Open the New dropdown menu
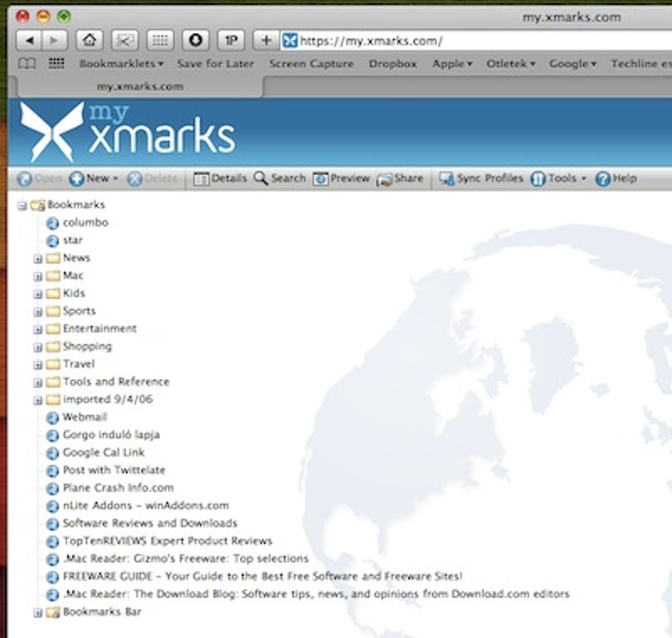Screen dimensions: 672x638 [94, 178]
